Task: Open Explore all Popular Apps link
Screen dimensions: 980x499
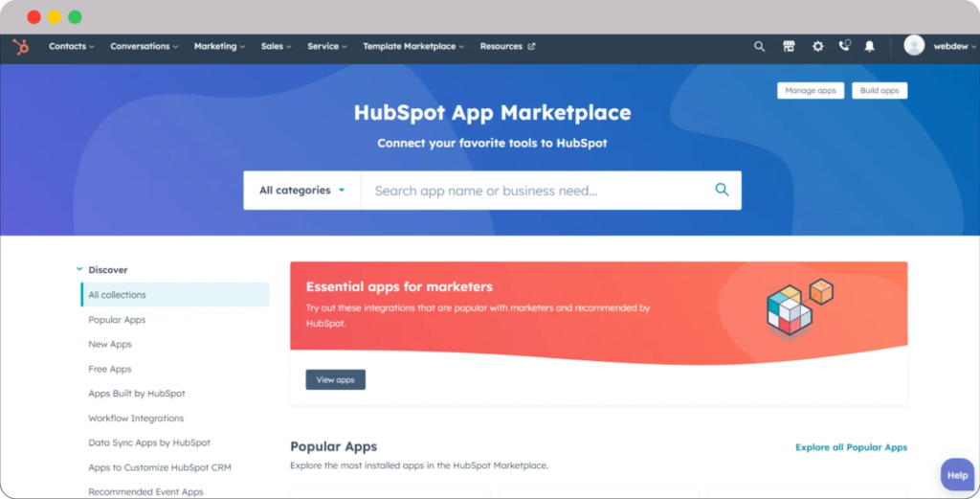Action: click(851, 447)
